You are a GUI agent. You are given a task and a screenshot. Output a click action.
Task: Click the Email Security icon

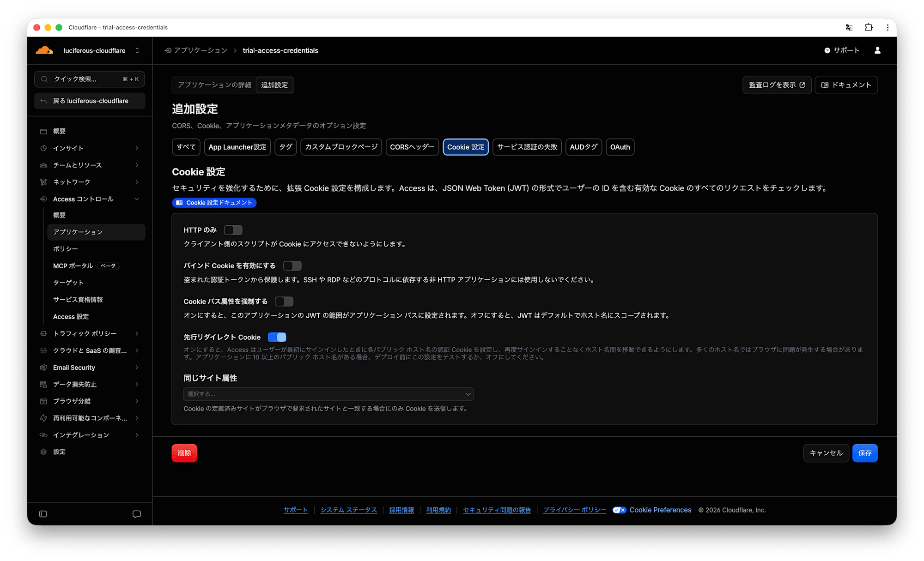(43, 368)
